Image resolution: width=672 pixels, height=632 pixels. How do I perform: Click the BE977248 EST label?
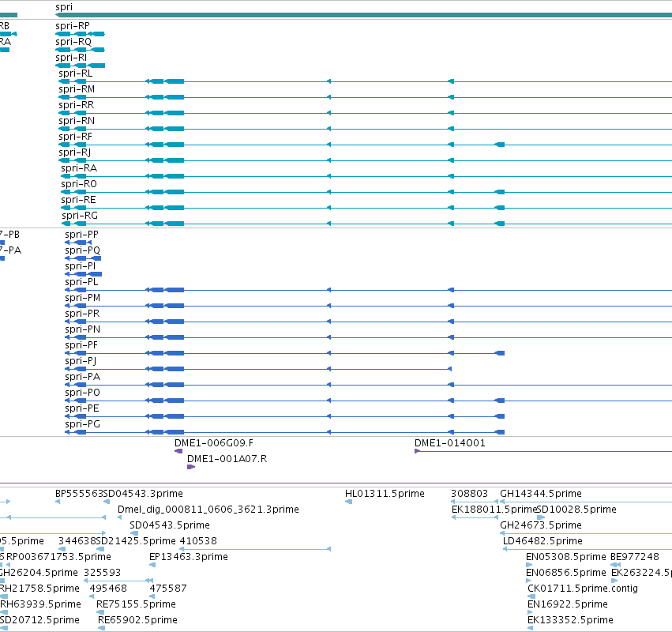coord(635,557)
